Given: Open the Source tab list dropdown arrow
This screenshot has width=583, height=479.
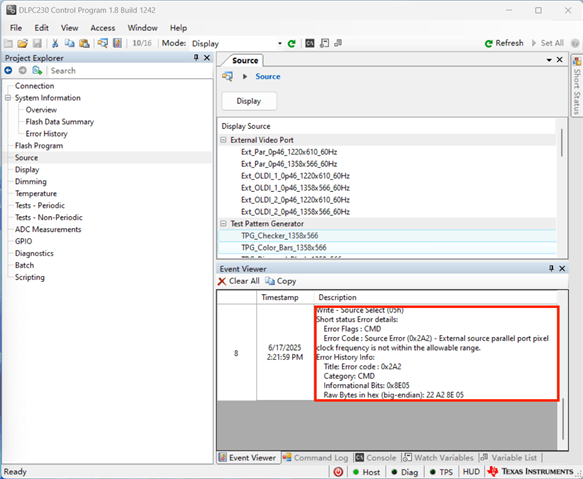Looking at the screenshot, I should 549,60.
